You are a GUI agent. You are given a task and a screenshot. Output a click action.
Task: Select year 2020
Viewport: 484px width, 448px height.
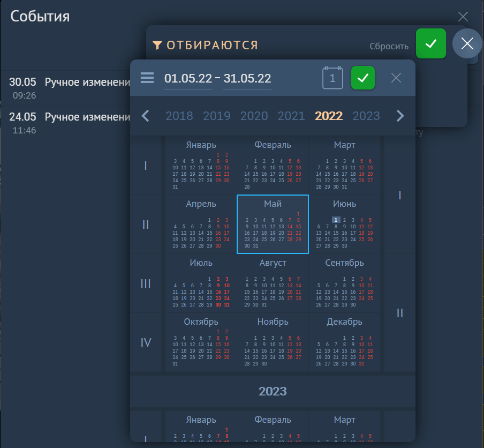pos(254,116)
